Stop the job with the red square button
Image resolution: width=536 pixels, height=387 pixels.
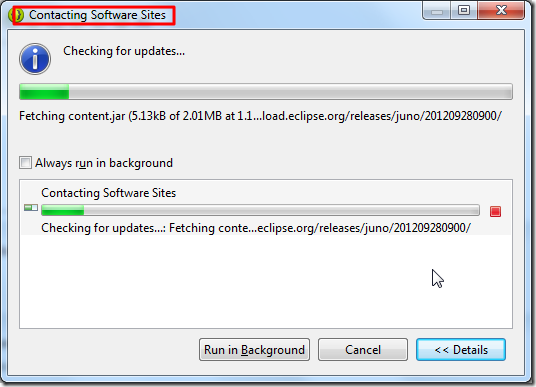click(495, 211)
